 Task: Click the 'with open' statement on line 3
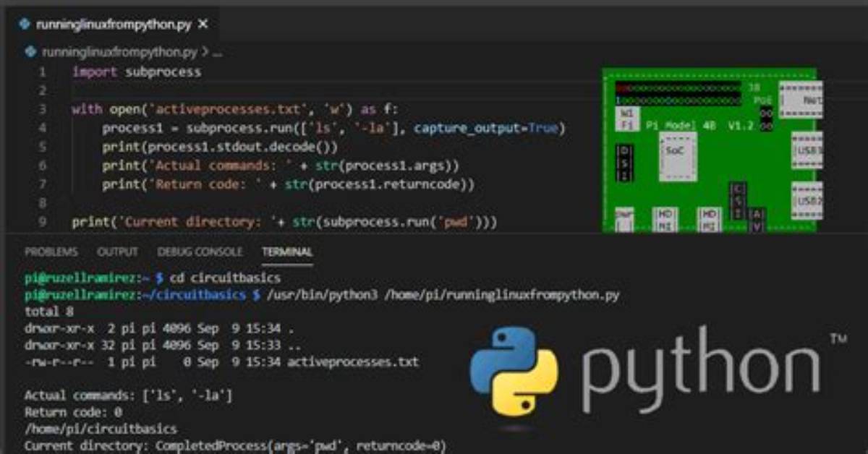[235, 109]
